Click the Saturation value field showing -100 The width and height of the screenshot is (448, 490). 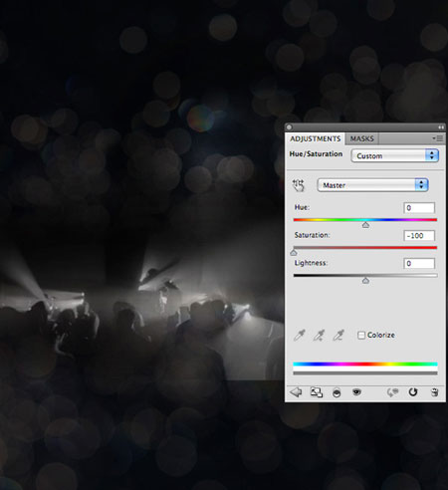pyautogui.click(x=419, y=236)
